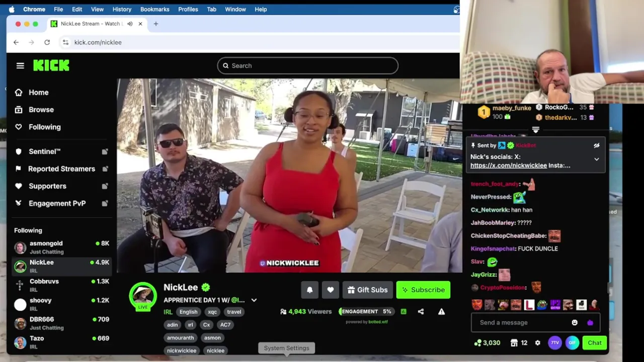This screenshot has height=362, width=644.
Task: Open the Chrome menu bar item
Action: (x=34, y=9)
